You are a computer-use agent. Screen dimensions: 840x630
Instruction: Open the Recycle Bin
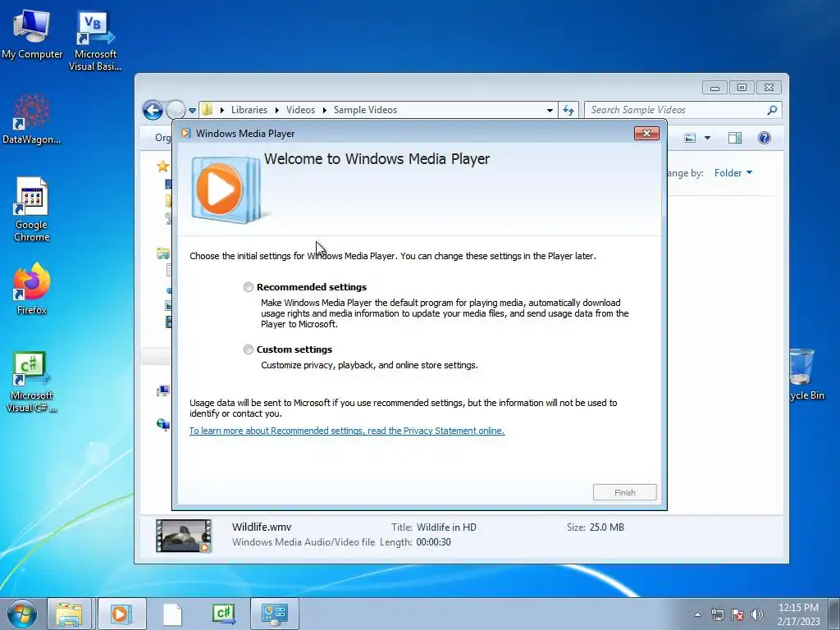point(806,374)
